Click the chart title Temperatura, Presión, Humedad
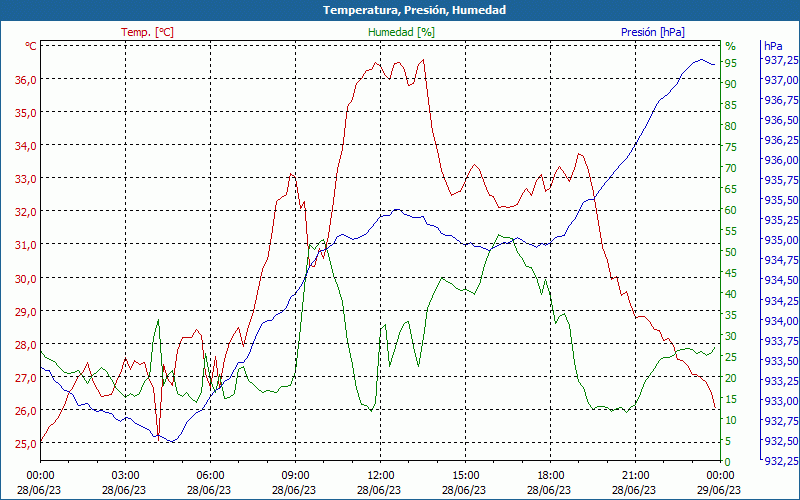 coord(414,10)
